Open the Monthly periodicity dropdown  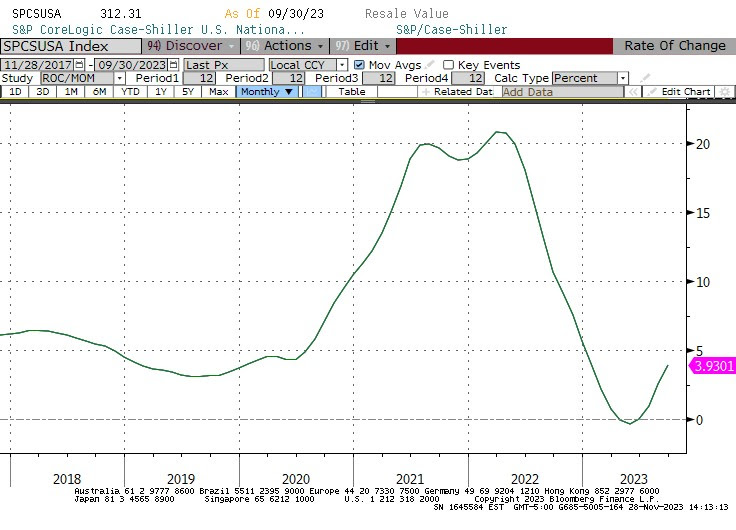tap(267, 92)
